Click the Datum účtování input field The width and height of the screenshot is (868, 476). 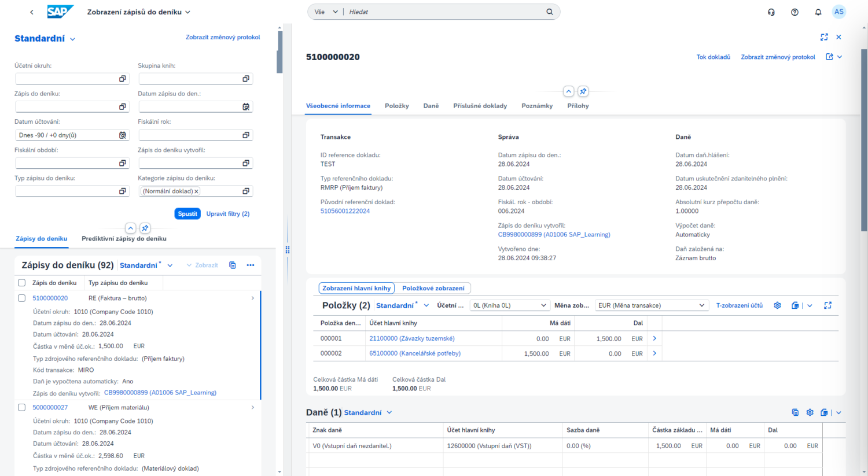tap(67, 135)
